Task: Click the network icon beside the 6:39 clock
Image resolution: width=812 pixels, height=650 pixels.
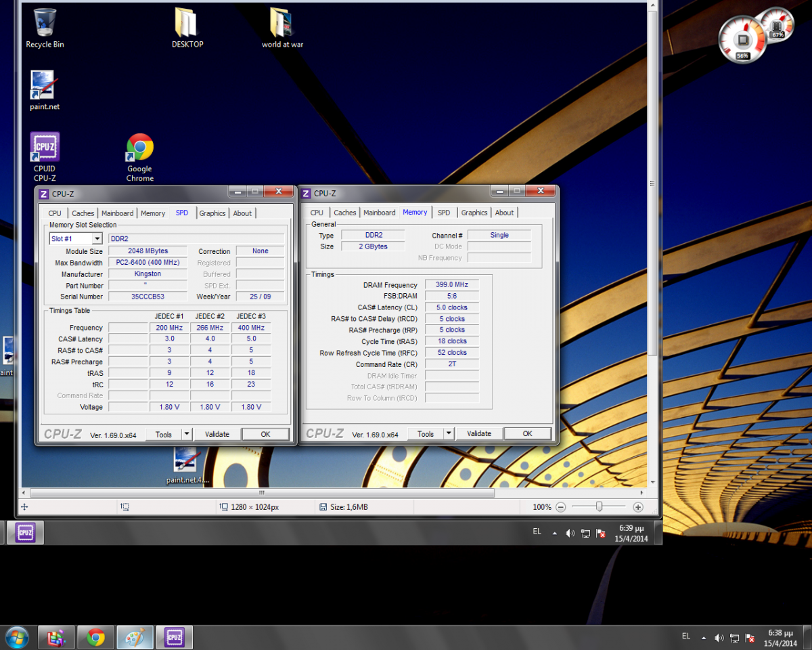Action: [x=585, y=534]
